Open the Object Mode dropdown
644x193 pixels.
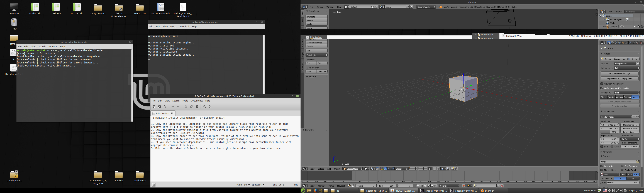click(x=352, y=169)
